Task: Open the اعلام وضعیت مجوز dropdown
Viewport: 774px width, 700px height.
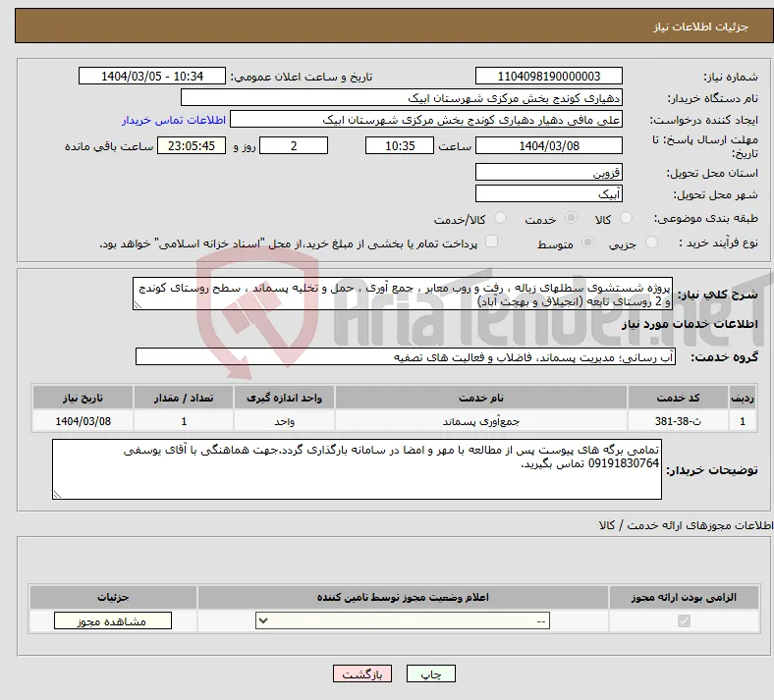Action: pos(403,620)
